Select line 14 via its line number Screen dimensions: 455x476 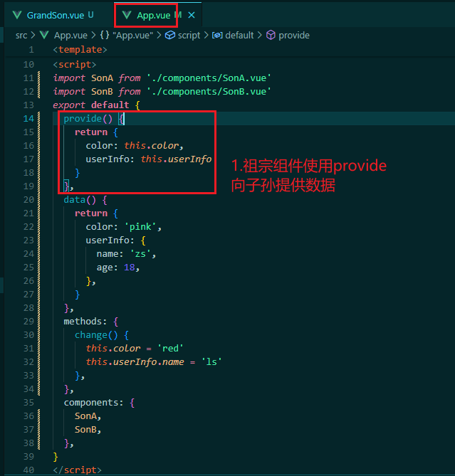(28, 119)
